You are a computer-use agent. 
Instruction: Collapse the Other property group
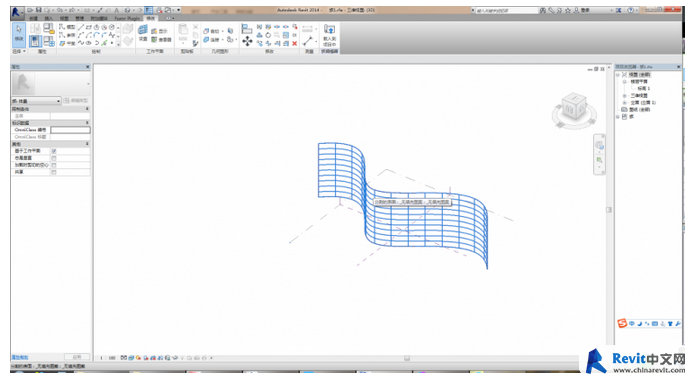tap(87, 144)
